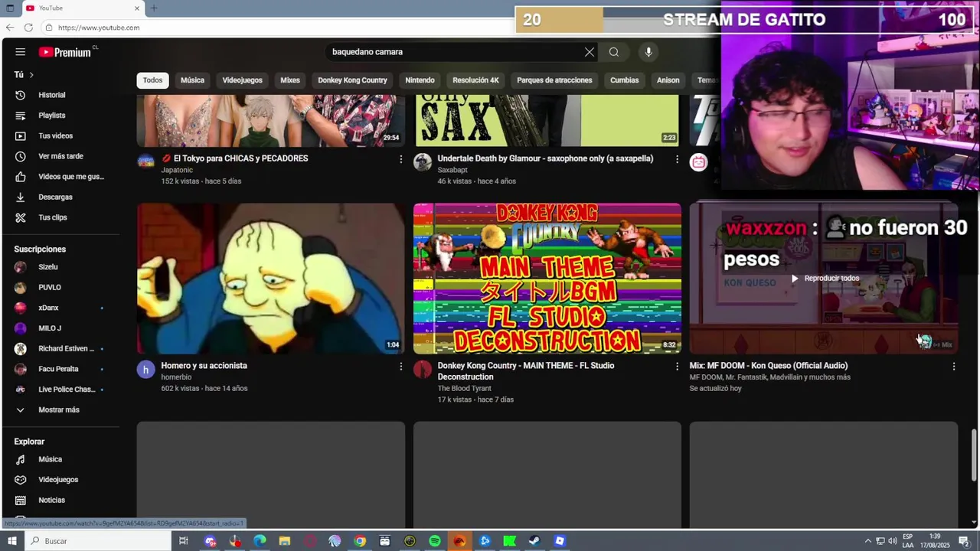This screenshot has height=551, width=980.
Task: Open options menu for MF DOOM mix
Action: [953, 367]
